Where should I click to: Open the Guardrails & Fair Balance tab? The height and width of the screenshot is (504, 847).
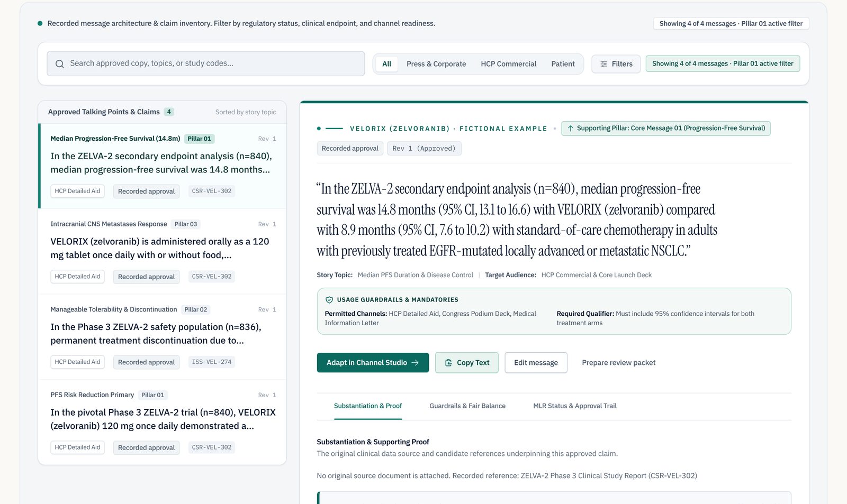[467, 406]
